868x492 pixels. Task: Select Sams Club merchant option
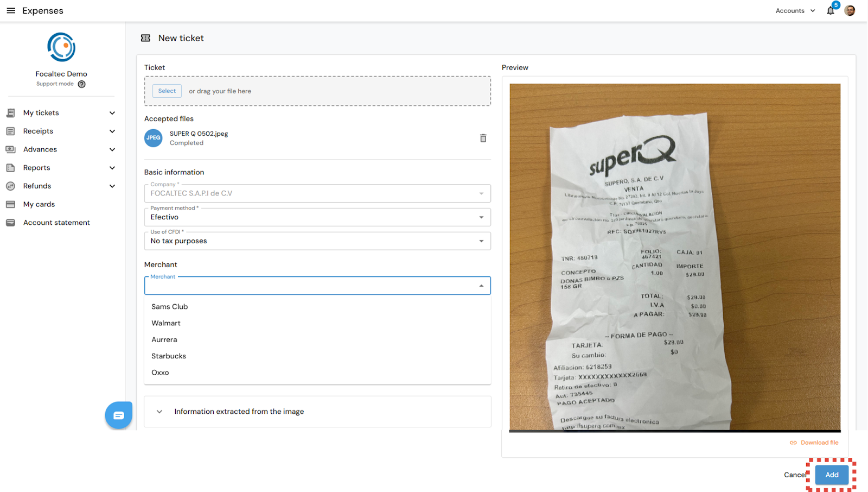(317, 307)
